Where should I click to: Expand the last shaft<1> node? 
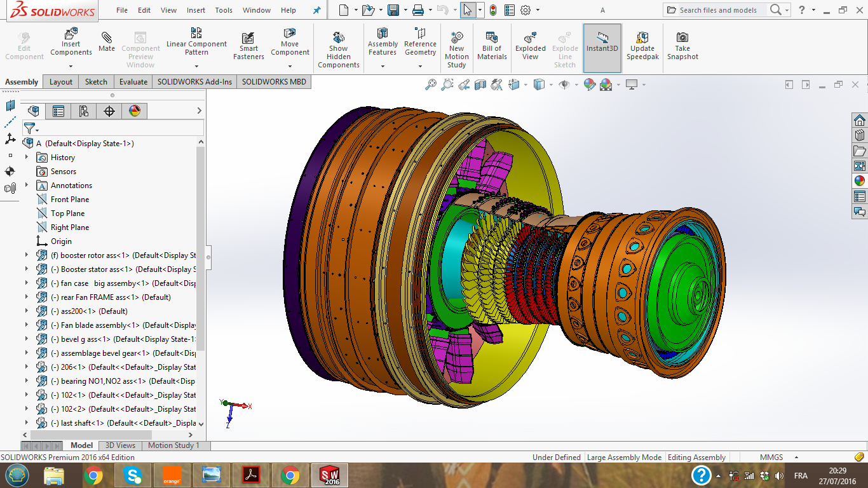coord(27,423)
